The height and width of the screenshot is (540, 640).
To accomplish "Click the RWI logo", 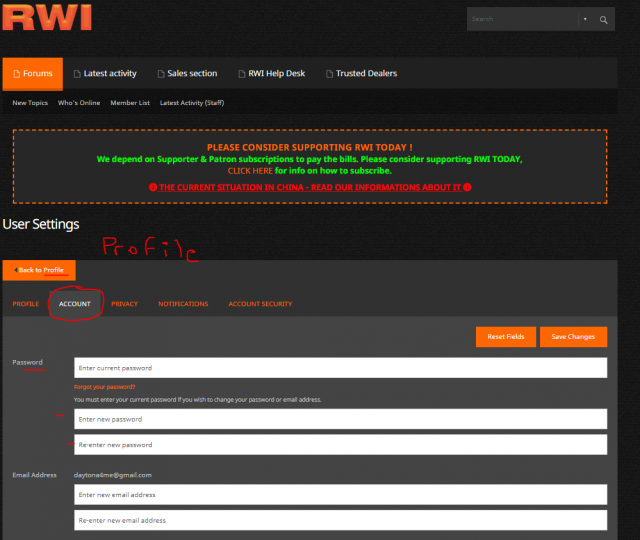I will coord(47,17).
